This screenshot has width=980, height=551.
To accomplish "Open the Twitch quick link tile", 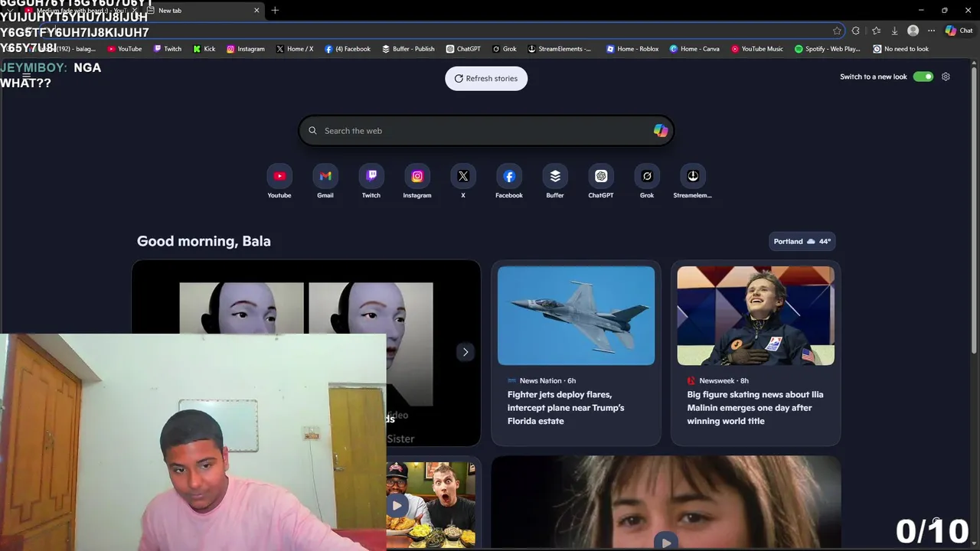I will click(x=371, y=182).
